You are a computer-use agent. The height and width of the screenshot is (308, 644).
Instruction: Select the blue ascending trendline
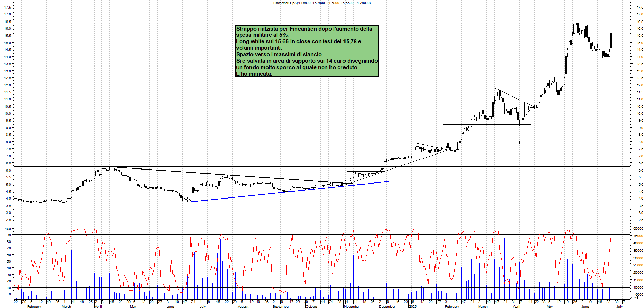(290, 192)
